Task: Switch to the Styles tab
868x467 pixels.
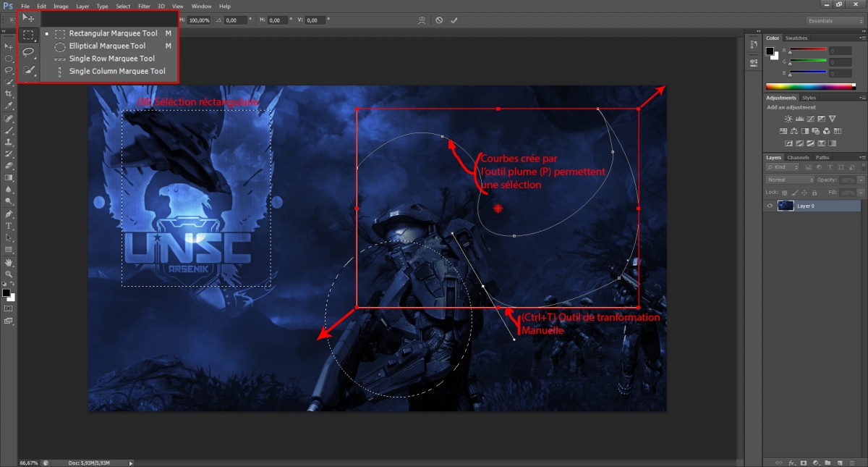Action: pyautogui.click(x=809, y=98)
